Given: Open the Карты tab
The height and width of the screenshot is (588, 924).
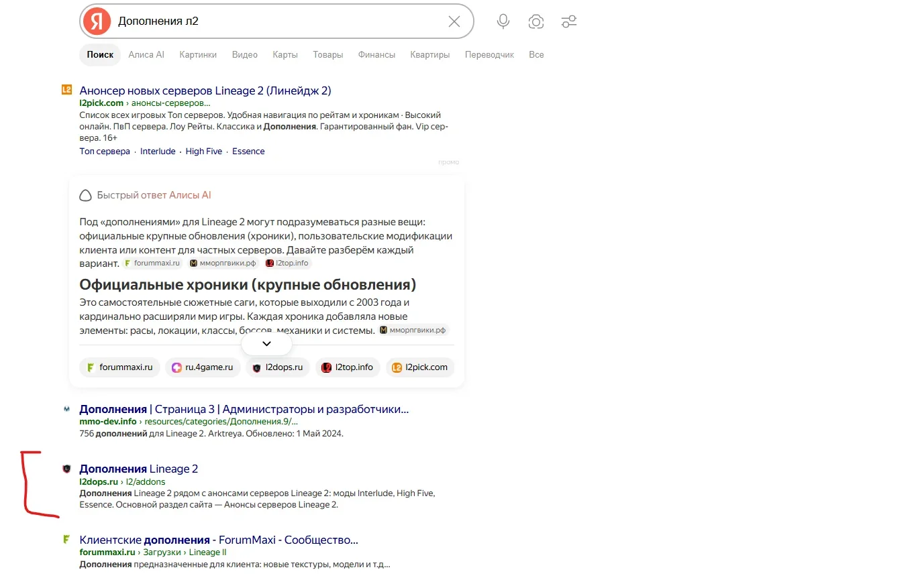Looking at the screenshot, I should 285,55.
